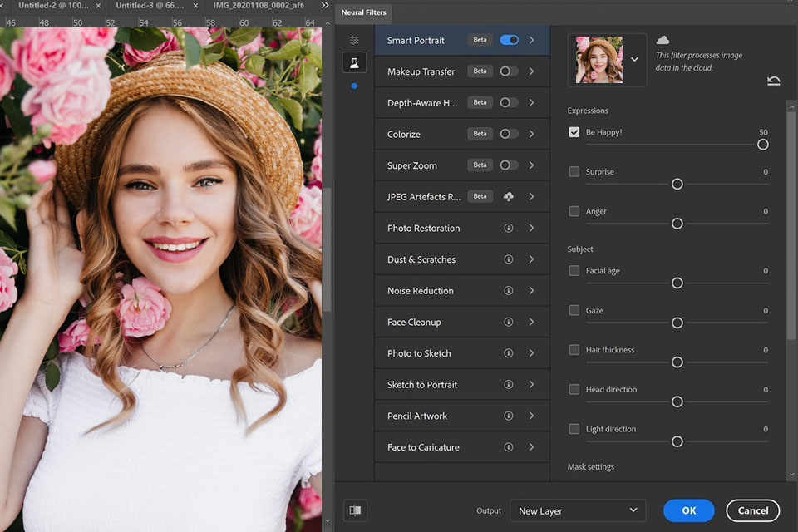798x532 pixels.
Task: Click the reset parameters undo arrow
Action: (774, 81)
